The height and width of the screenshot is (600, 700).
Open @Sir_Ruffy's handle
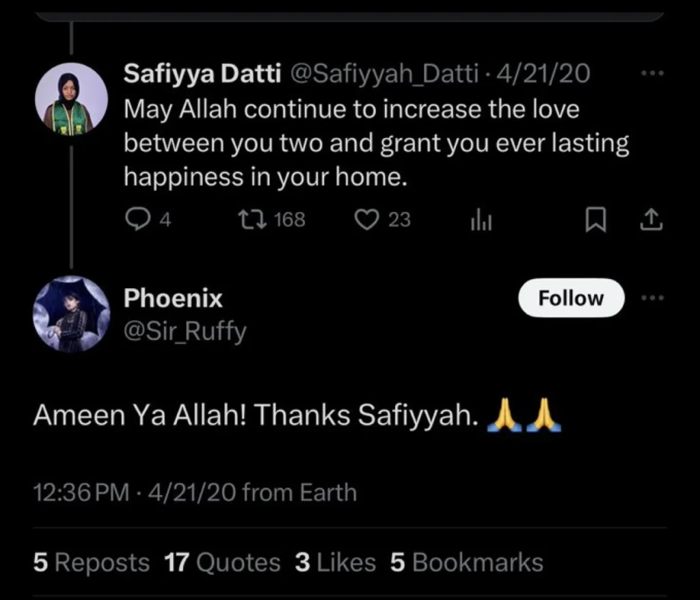coord(185,331)
